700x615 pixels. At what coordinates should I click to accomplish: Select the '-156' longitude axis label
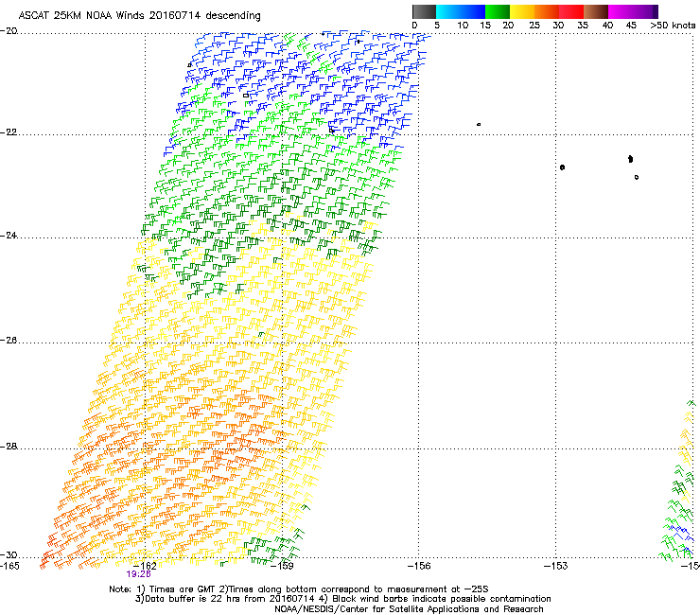coord(419,567)
